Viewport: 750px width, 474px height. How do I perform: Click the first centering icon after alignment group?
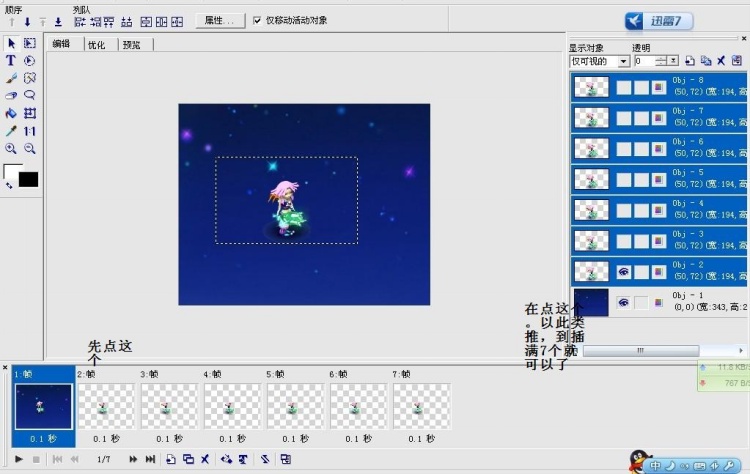pyautogui.click(x=146, y=22)
